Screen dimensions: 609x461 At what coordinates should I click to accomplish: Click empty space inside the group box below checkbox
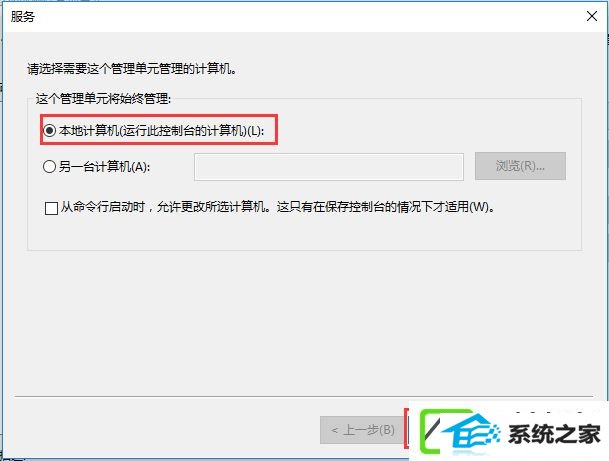pyautogui.click(x=304, y=233)
